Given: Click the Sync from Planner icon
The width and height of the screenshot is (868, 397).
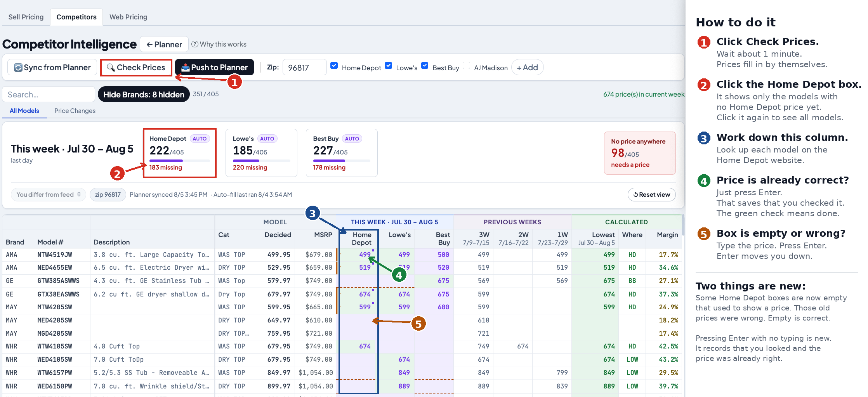Looking at the screenshot, I should 18,68.
